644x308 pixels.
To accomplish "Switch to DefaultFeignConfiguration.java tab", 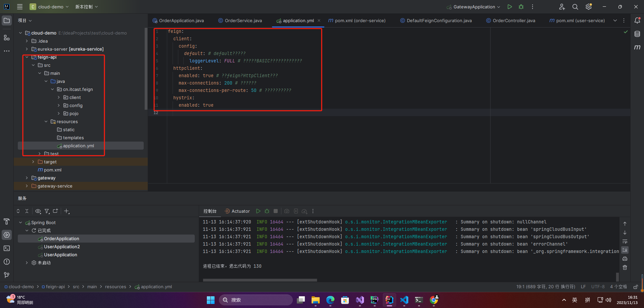I will pos(436,20).
